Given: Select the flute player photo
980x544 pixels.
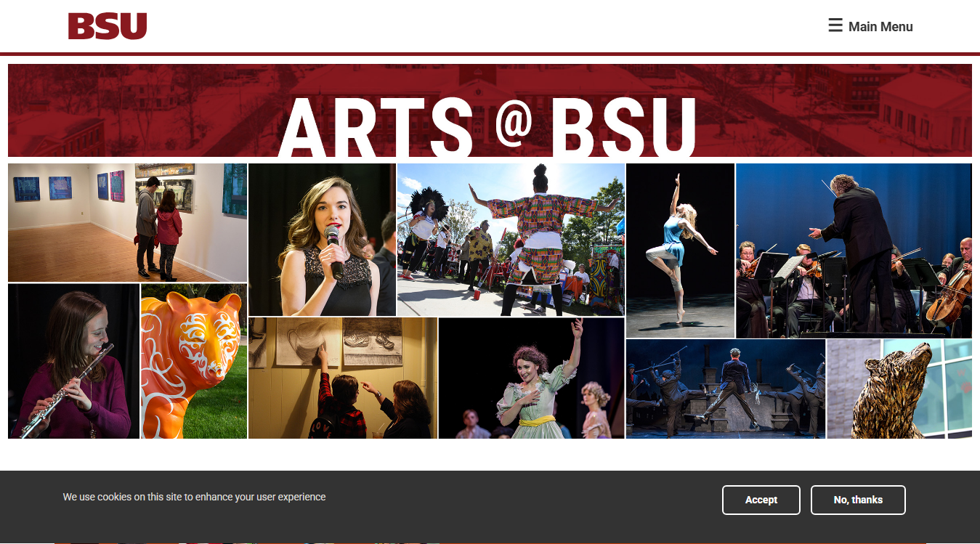Looking at the screenshot, I should pos(73,361).
